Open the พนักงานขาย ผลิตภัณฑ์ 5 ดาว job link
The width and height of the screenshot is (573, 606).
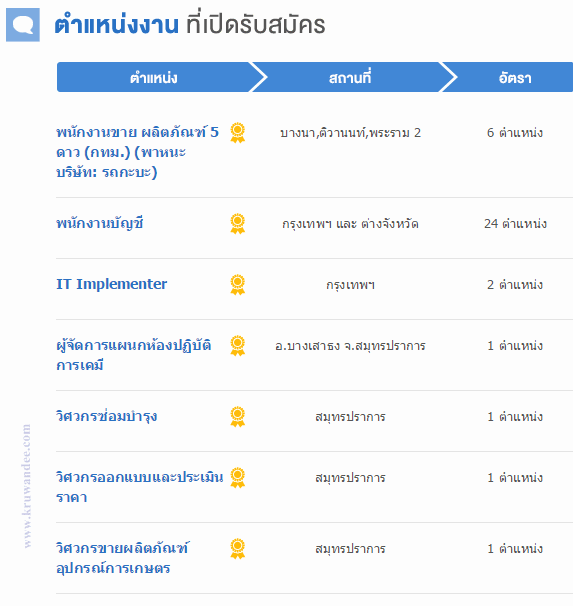tap(138, 152)
